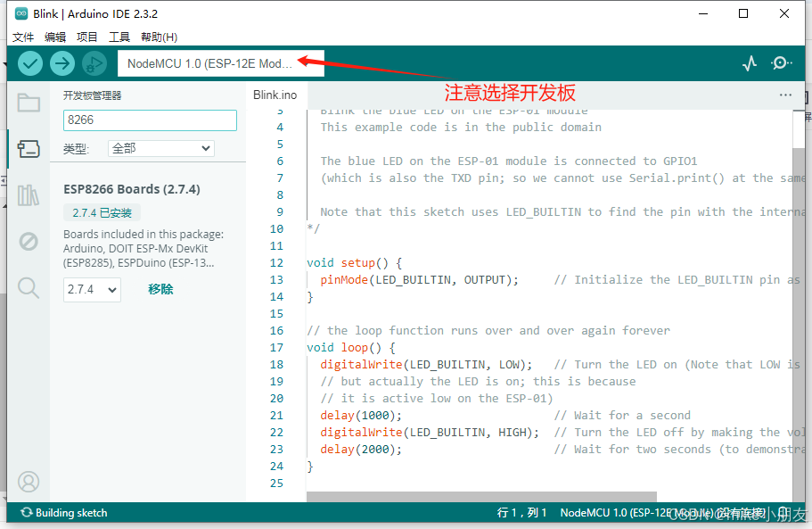Click the Arduino IDE title bar logo
Viewport: 812px width, 529px height.
[x=21, y=14]
